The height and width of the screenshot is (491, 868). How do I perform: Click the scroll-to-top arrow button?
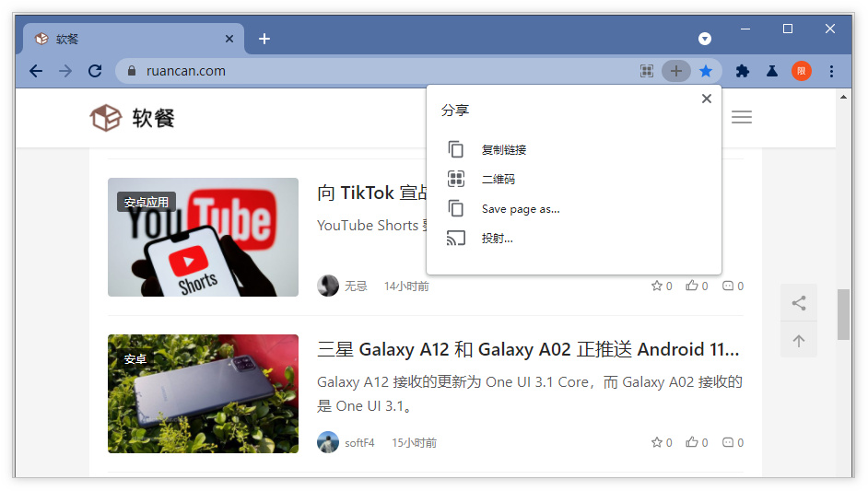pos(799,341)
